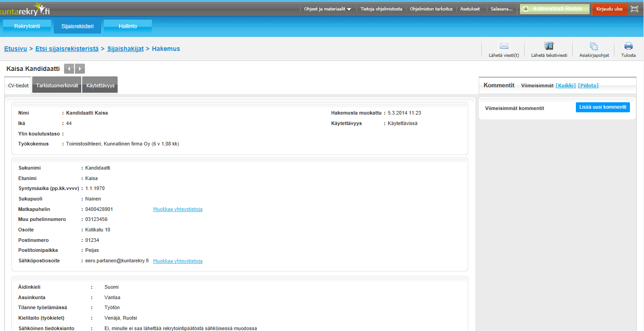Open Sijaishakijat breadcrumb link

coord(125,49)
